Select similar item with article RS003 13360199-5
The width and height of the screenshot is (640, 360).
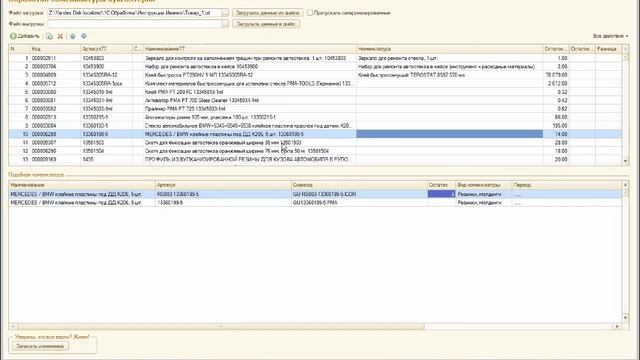click(315, 194)
